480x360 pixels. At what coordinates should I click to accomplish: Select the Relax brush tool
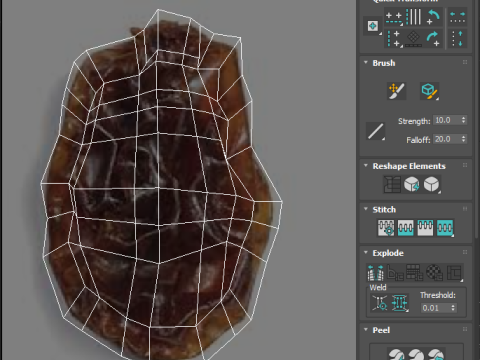pos(429,91)
